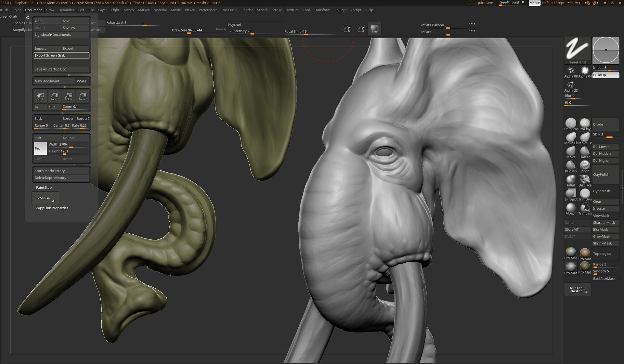Select the DamStandard brush
Image resolution: width=624 pixels, height=364 pixels.
coord(571,123)
